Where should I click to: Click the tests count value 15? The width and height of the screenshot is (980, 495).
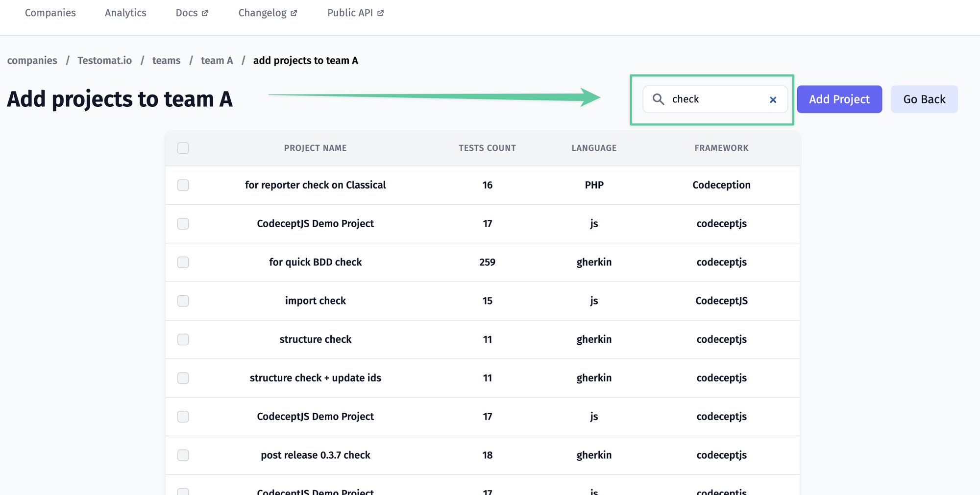click(x=487, y=301)
